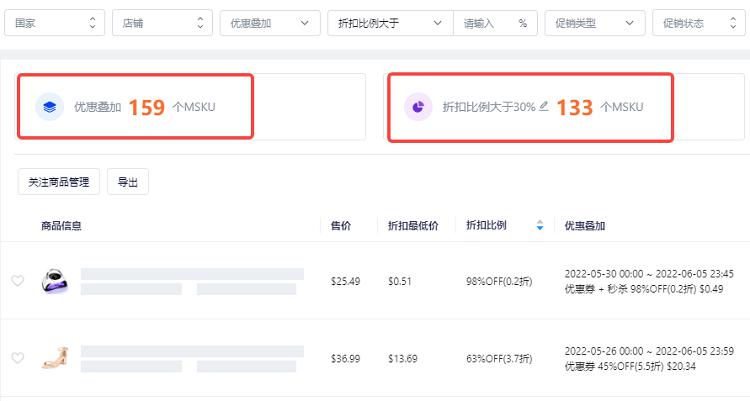Open the purple nail lamp product thumbnail
Screen dimensions: 750x401
point(53,281)
